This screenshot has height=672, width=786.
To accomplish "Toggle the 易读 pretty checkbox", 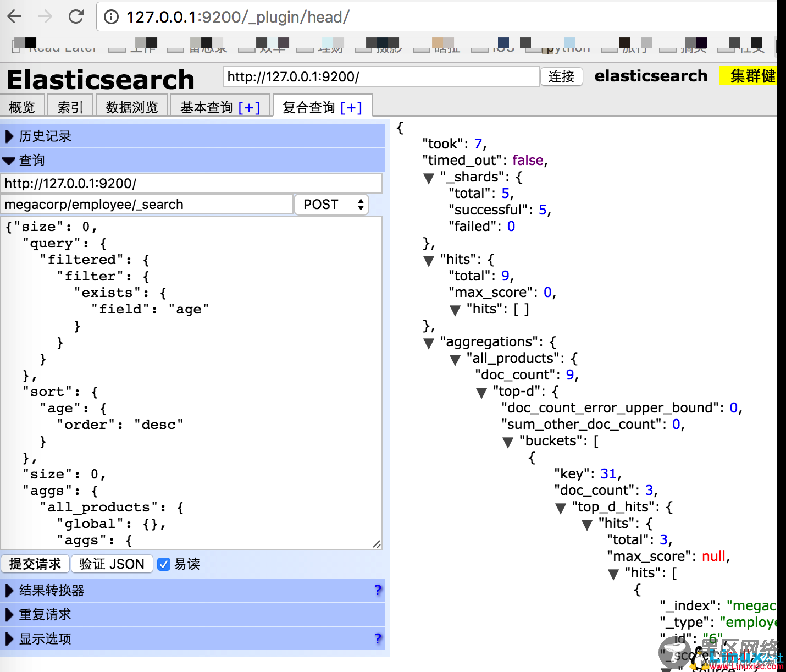I will pos(164,564).
